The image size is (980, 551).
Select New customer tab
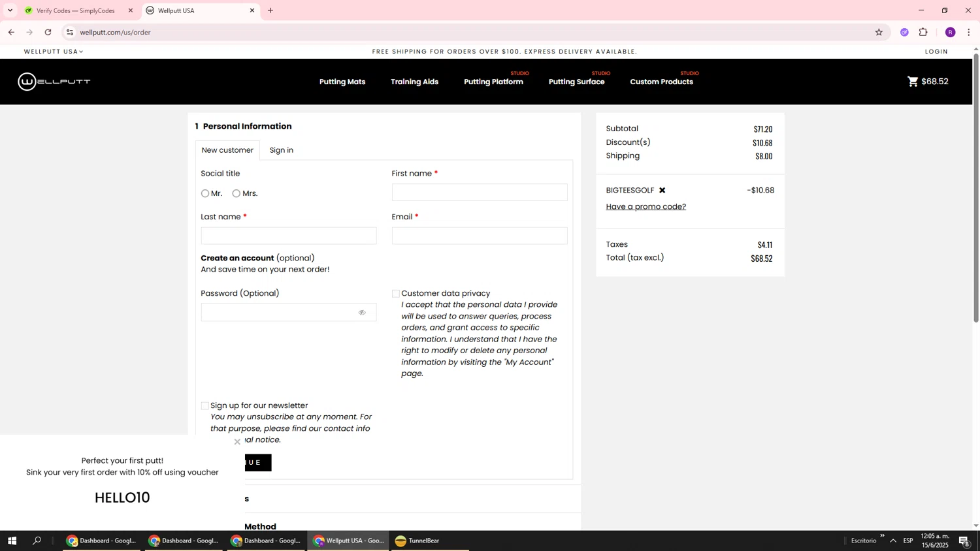(227, 150)
